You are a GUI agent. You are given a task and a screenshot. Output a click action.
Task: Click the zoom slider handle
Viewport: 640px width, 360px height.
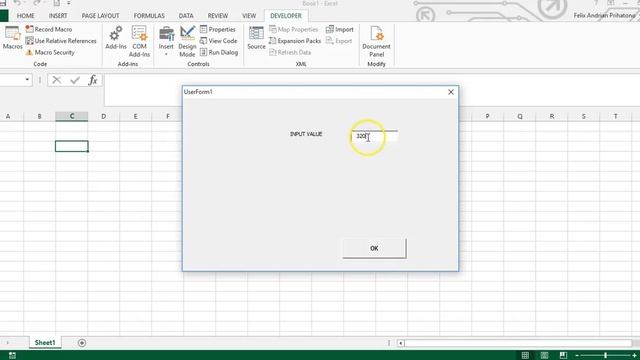(x=606, y=356)
